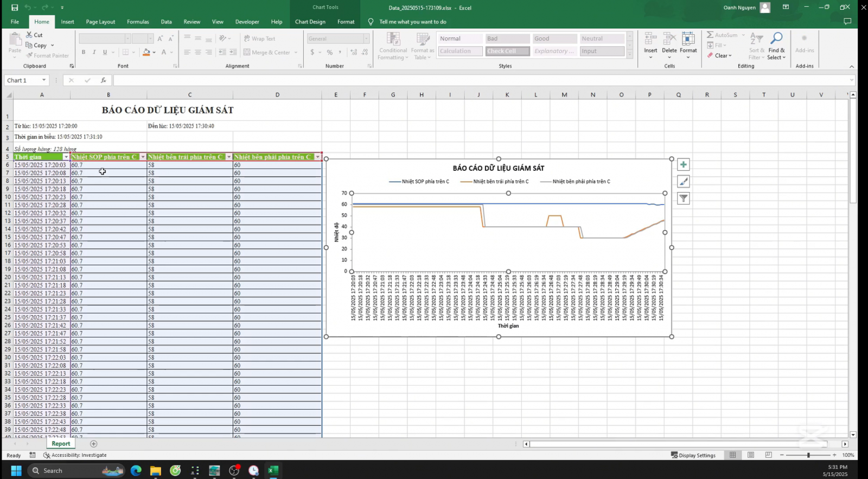
Task: Click the Save icon in title bar
Action: pyautogui.click(x=15, y=8)
